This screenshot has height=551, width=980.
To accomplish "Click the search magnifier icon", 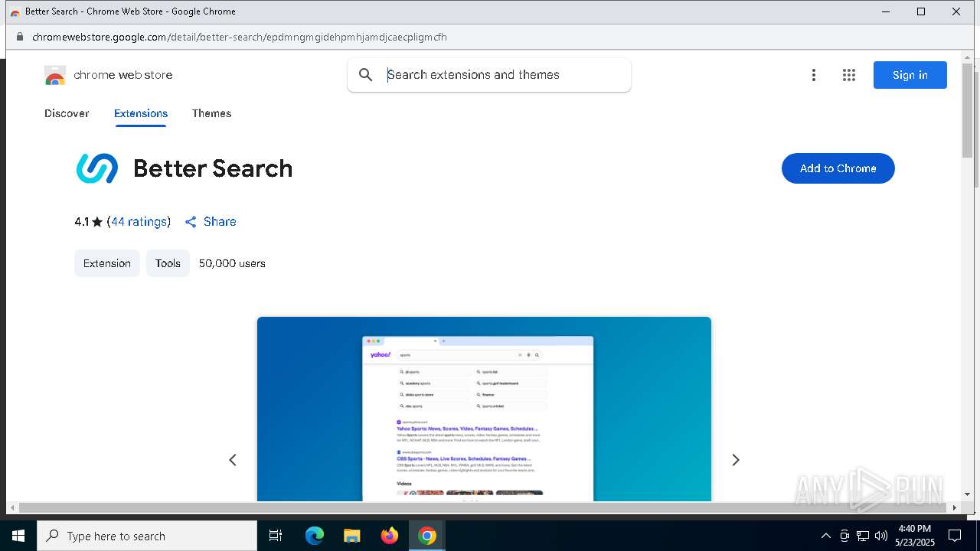I will [366, 75].
